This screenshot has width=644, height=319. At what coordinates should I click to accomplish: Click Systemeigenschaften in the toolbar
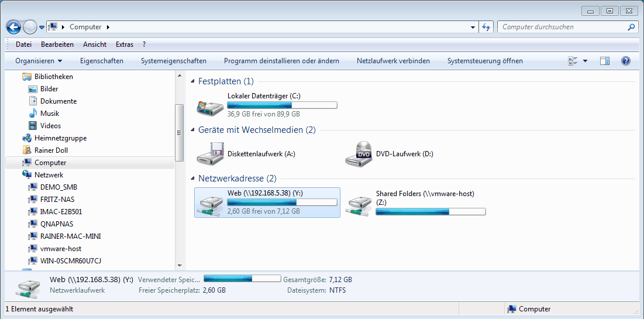173,61
